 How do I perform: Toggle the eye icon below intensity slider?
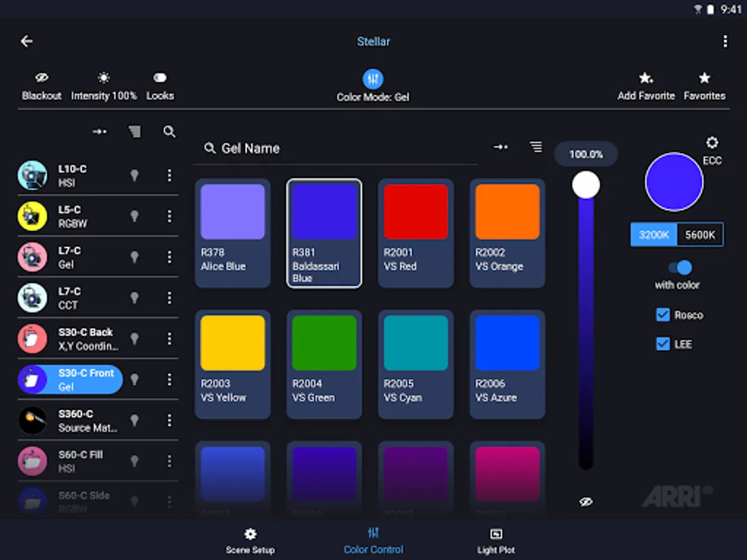click(586, 502)
